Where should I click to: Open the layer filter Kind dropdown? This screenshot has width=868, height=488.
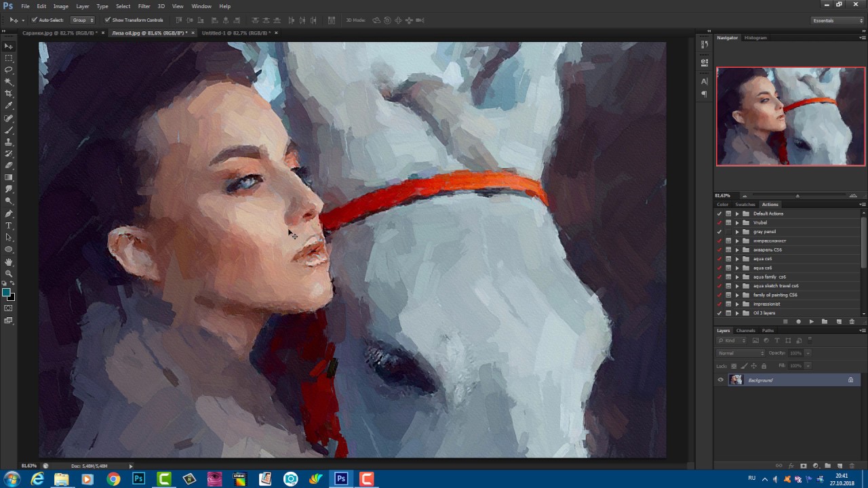(733, 340)
